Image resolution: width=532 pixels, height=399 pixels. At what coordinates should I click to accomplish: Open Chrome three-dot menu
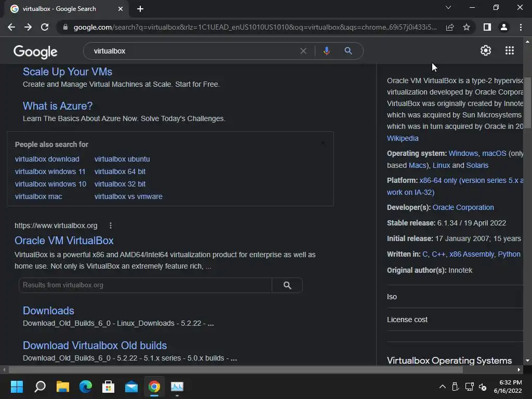tap(521, 27)
